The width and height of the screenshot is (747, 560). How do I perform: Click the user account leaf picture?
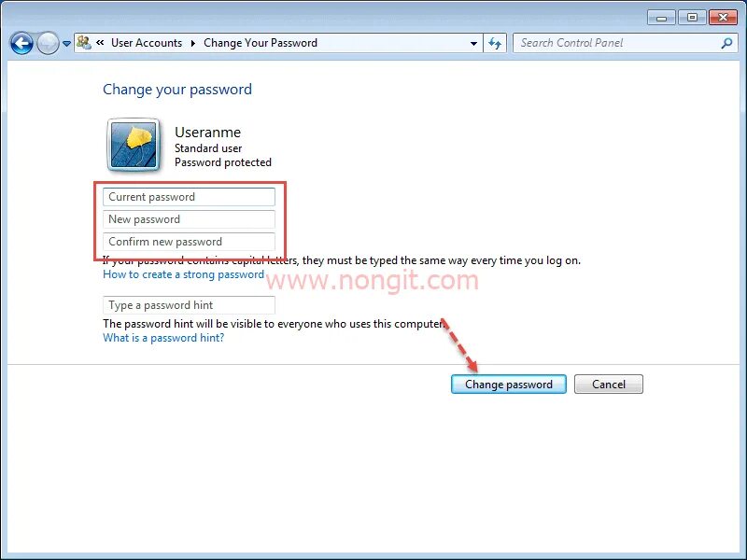tap(134, 145)
